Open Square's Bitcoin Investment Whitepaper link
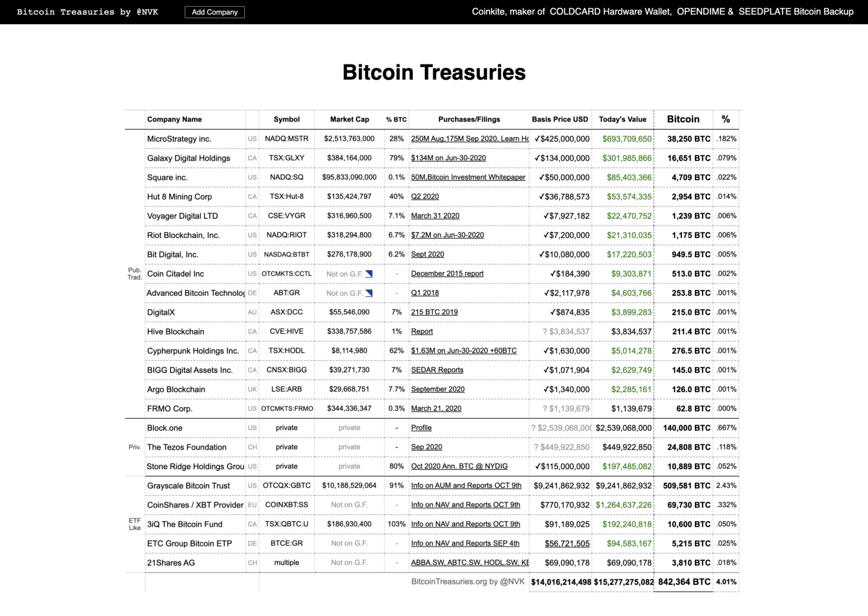This screenshot has width=868, height=616. coord(468,177)
